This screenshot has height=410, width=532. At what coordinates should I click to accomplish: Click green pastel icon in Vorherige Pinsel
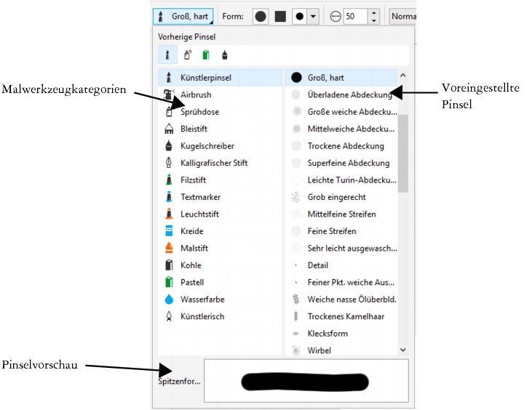[206, 55]
